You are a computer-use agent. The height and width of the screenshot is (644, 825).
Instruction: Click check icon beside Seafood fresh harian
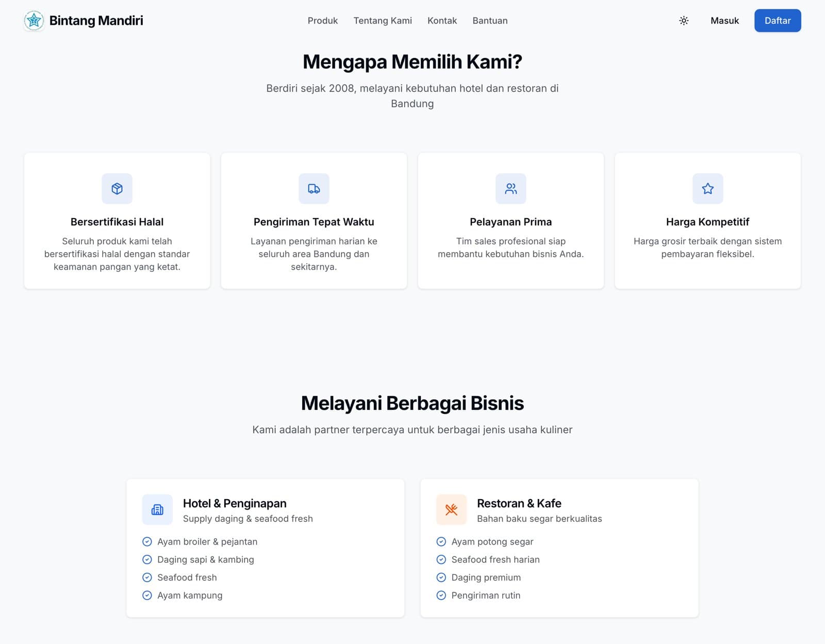coord(441,559)
